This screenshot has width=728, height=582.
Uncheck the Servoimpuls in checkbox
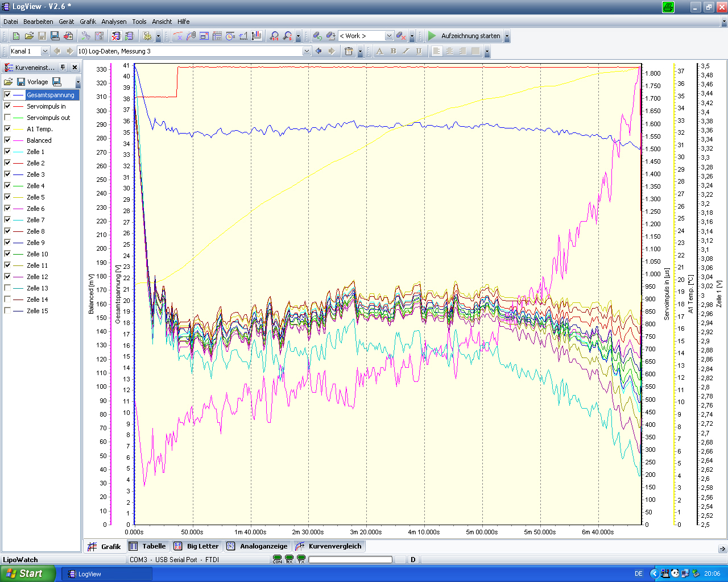pos(7,106)
